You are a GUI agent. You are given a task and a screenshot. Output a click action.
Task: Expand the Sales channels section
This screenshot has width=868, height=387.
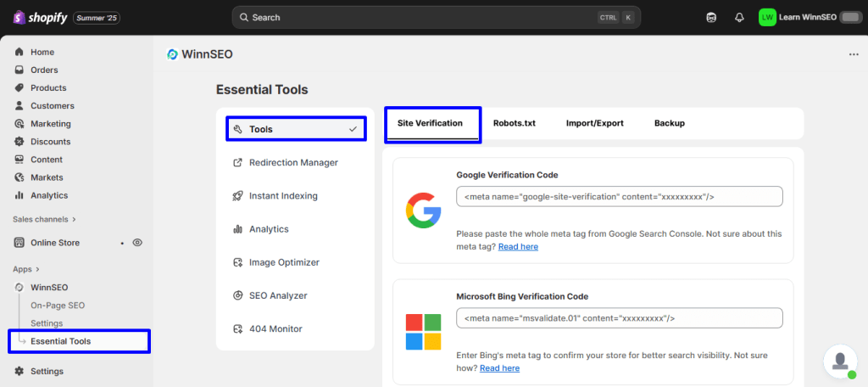coord(44,219)
